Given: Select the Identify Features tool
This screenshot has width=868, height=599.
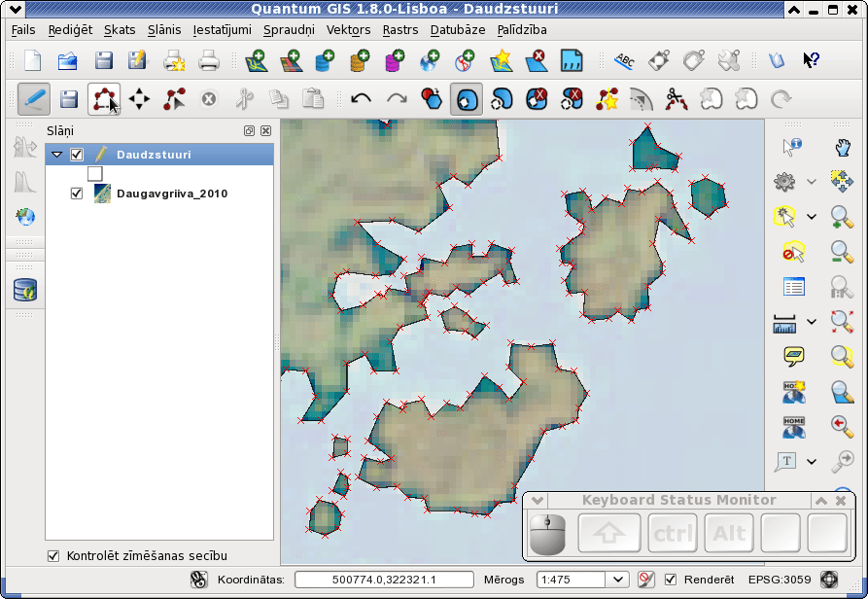Looking at the screenshot, I should tap(791, 147).
